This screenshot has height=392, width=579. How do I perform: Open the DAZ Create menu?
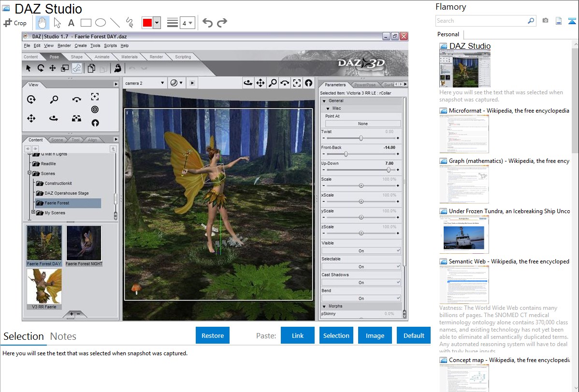[x=81, y=46]
